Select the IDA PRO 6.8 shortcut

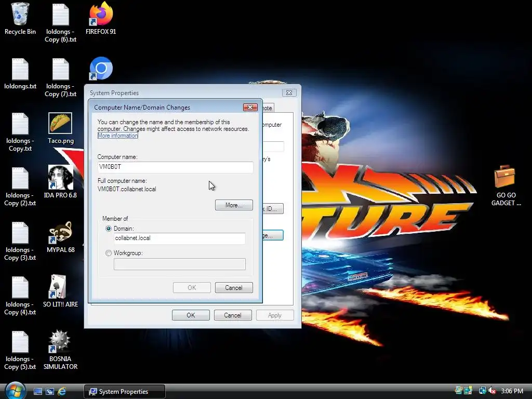click(x=60, y=182)
